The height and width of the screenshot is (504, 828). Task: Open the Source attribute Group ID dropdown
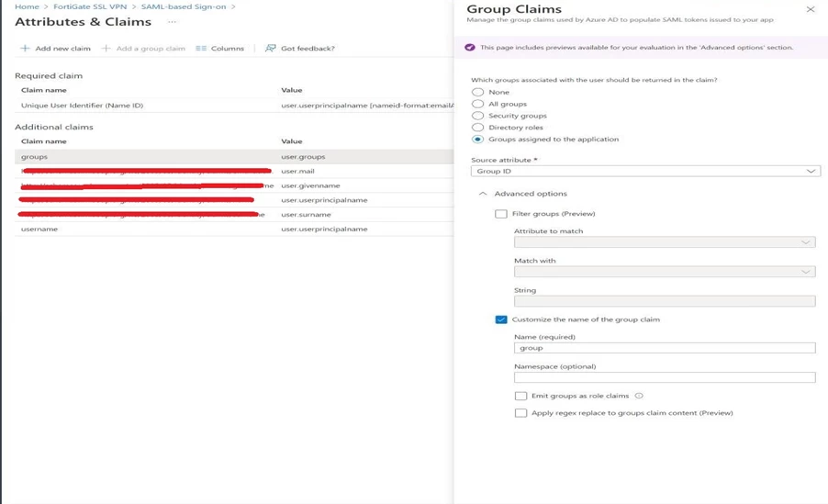[x=645, y=171]
